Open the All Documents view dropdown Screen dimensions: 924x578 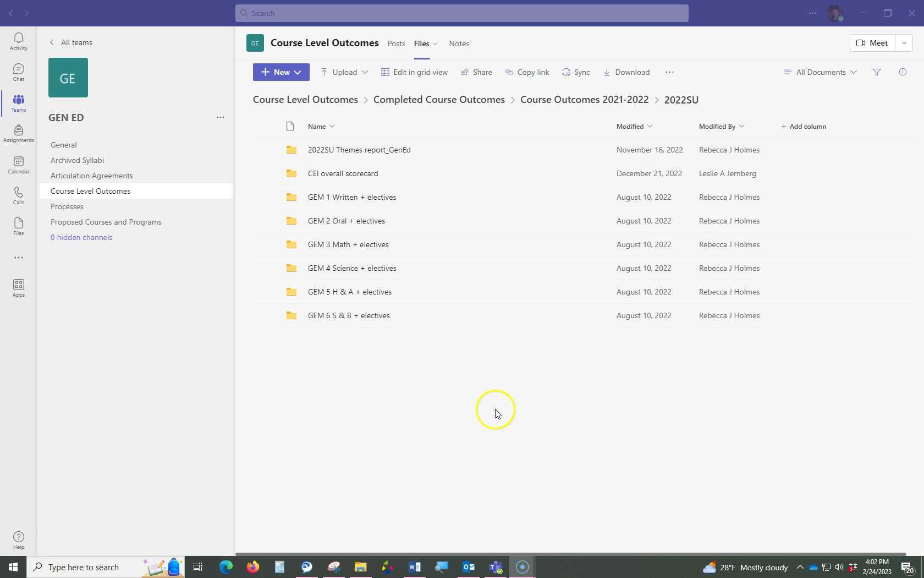coord(820,72)
